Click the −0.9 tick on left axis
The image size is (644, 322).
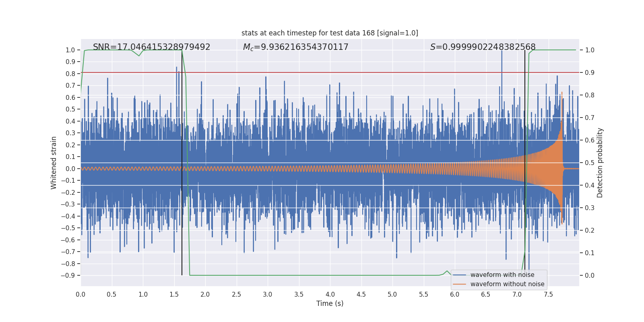pyautogui.click(x=68, y=275)
